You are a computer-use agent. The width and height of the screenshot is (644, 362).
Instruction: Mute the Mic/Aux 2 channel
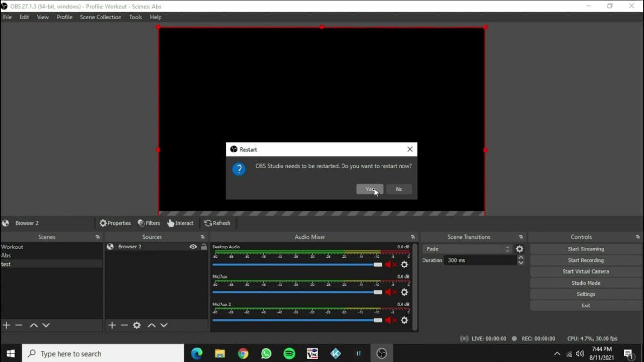coord(389,321)
